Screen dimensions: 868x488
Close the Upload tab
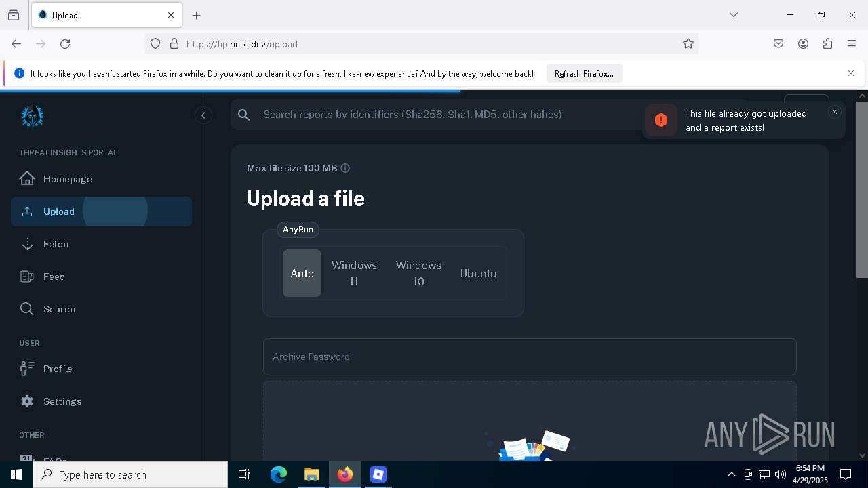point(171,15)
